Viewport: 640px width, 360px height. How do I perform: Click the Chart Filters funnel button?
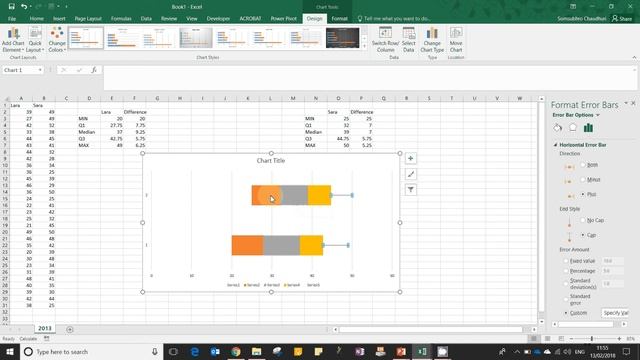coord(411,190)
